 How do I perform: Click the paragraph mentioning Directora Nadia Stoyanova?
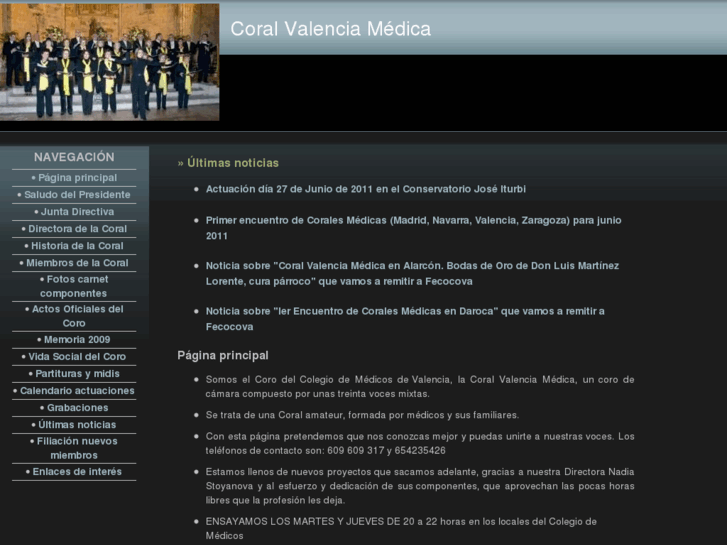pyautogui.click(x=420, y=486)
